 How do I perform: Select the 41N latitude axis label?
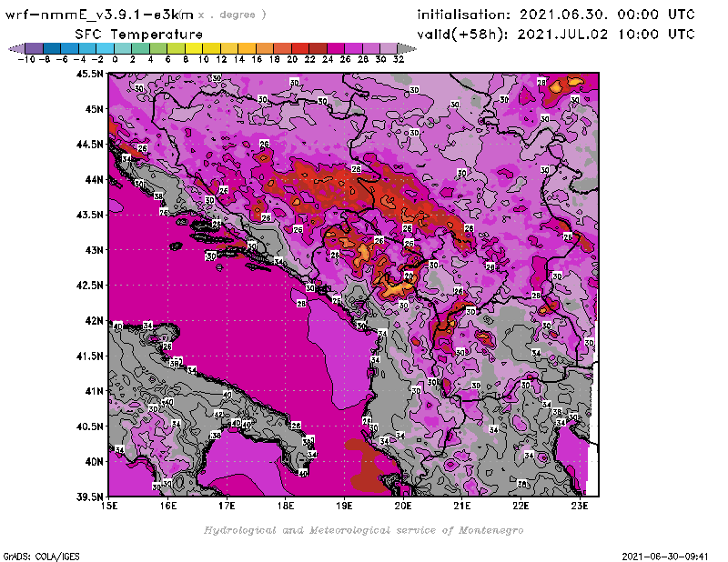(95, 391)
